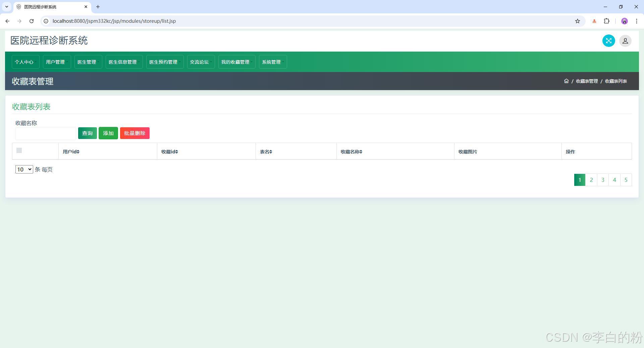Click the 批量删除 batch delete button
Viewport: 644px width, 348px height.
click(135, 133)
